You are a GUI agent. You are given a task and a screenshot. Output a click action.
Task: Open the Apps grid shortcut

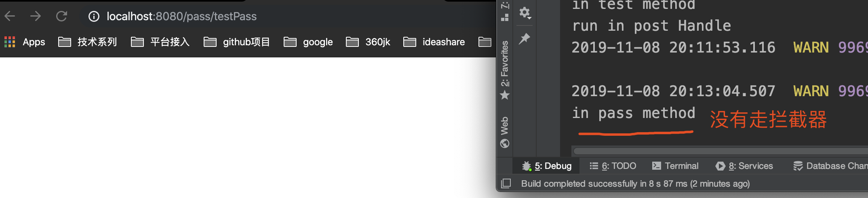[x=25, y=42]
